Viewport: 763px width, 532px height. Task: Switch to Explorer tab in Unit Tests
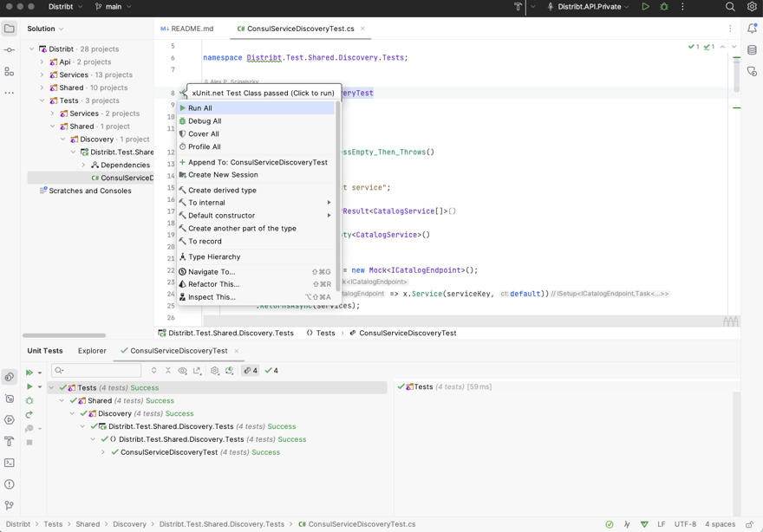92,351
